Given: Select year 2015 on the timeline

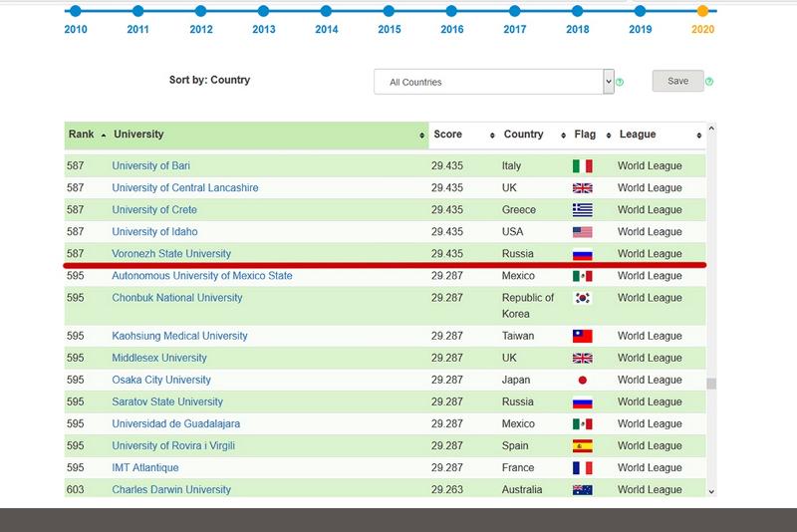Looking at the screenshot, I should [389, 12].
